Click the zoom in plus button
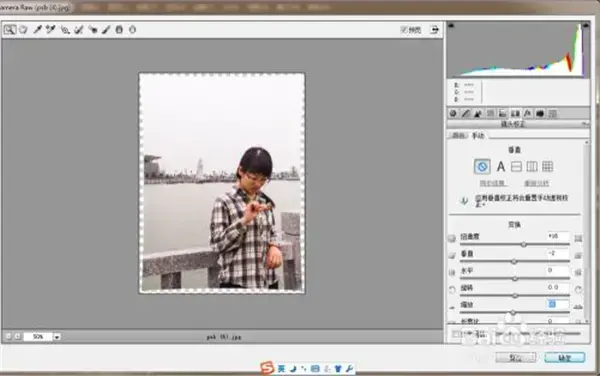Screen dimensions: 600x376 click(x=17, y=337)
